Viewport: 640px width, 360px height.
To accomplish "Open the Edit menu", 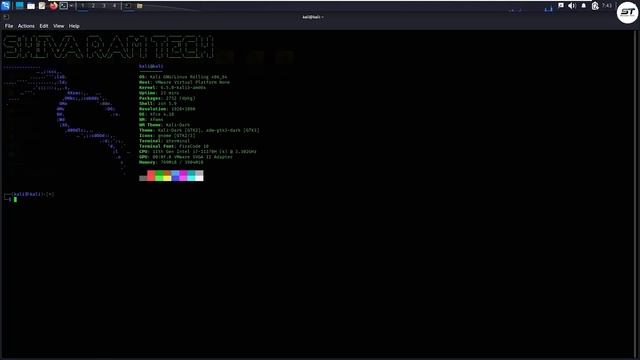I will [x=44, y=26].
